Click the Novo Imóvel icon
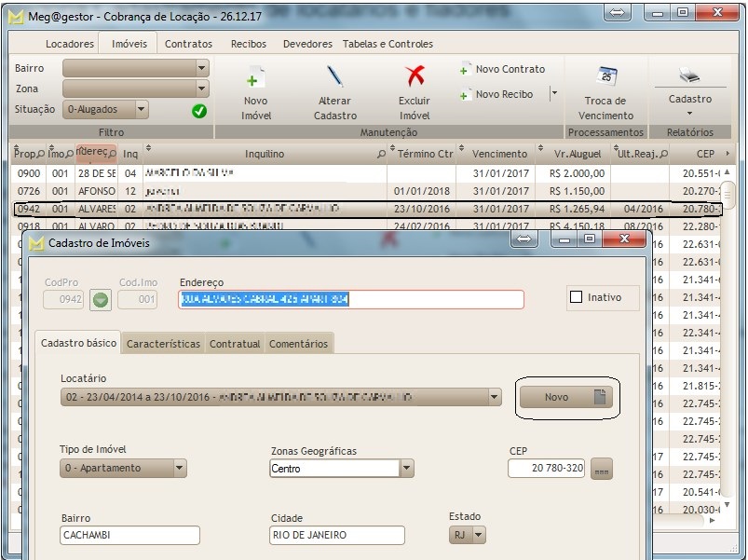Viewport: 748px width, 560px height. click(x=255, y=79)
